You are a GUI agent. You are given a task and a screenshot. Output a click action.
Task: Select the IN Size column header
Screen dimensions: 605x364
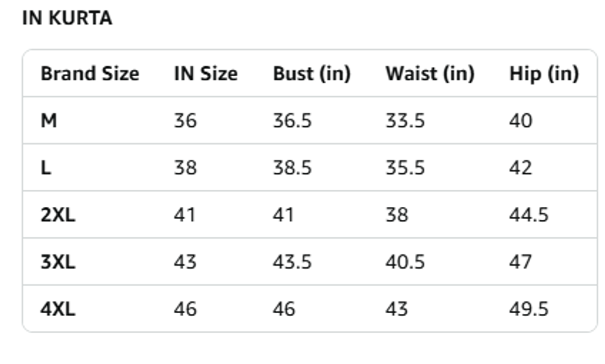206,73
